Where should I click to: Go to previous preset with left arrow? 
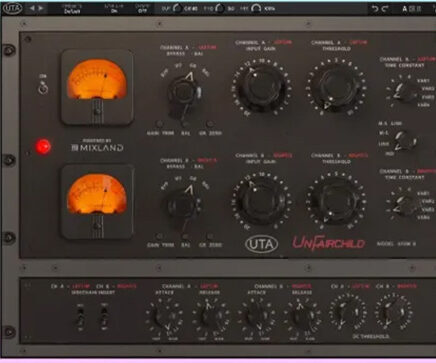pyautogui.click(x=32, y=8)
